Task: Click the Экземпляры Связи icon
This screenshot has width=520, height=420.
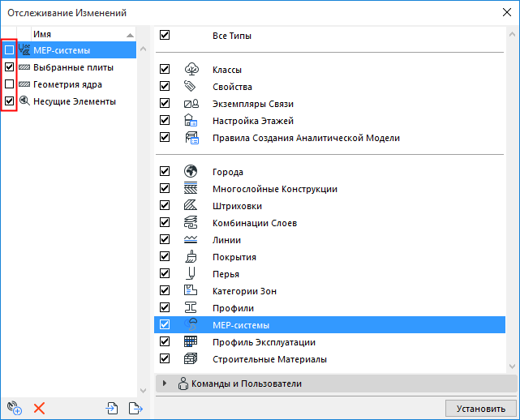Action: 191,104
